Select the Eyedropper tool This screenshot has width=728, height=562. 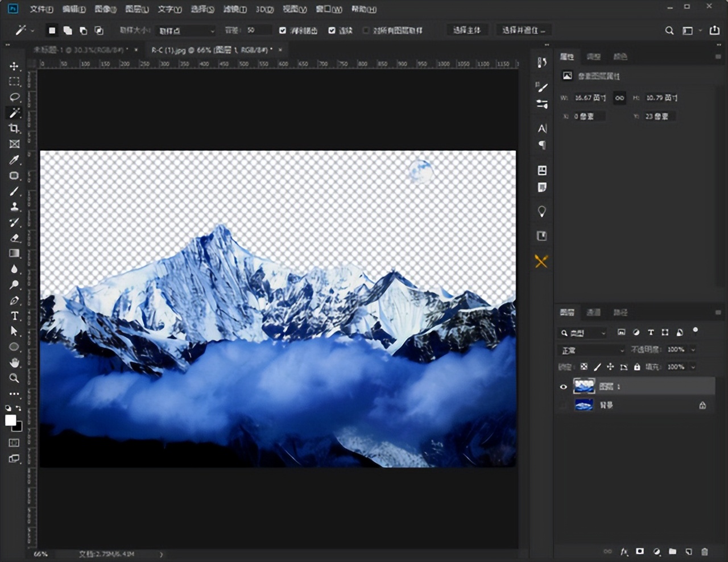coord(14,160)
